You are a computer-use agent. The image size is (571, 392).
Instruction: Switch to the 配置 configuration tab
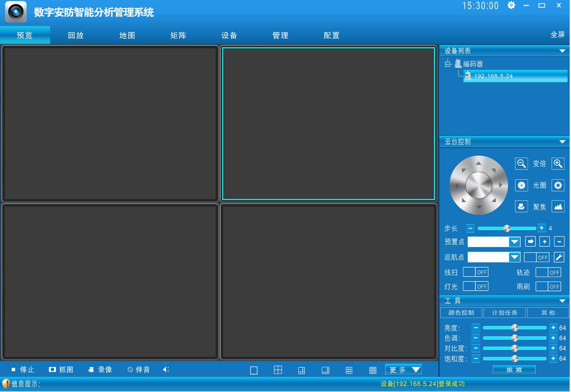click(331, 35)
